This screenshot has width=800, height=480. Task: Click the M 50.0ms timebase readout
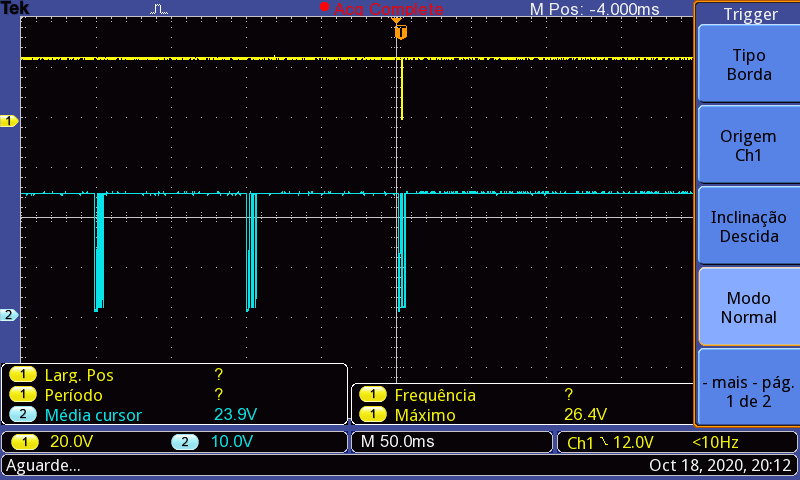[x=397, y=441]
